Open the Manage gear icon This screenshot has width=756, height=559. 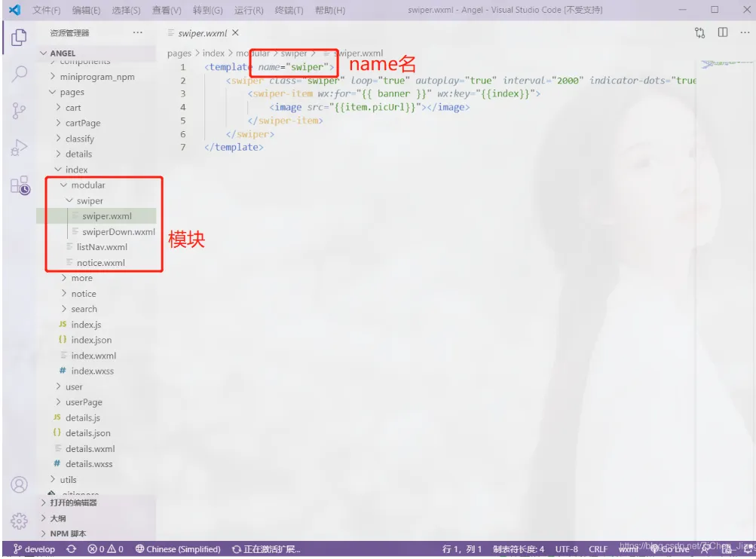pyautogui.click(x=19, y=521)
